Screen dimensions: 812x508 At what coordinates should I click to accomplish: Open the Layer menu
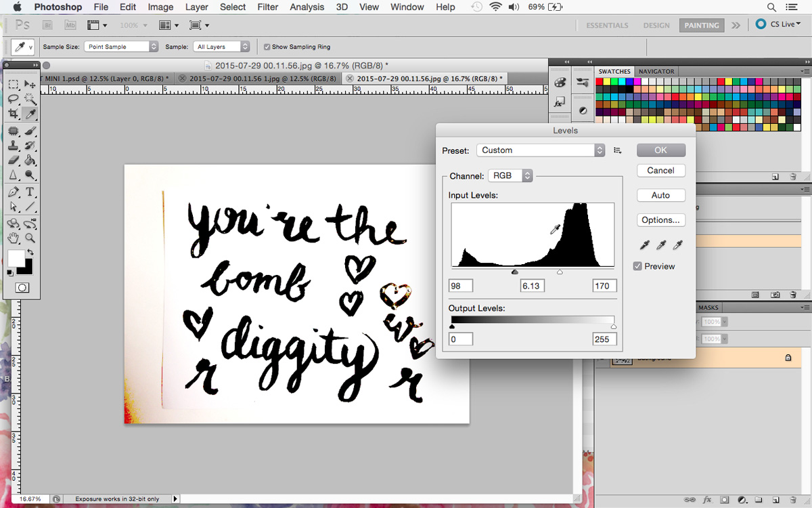(197, 7)
